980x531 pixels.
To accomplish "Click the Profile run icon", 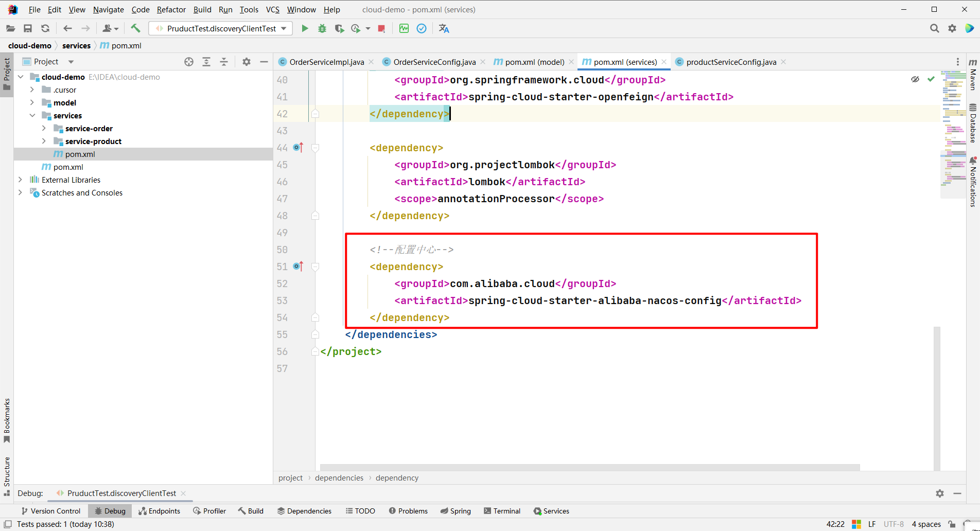I will pos(356,29).
